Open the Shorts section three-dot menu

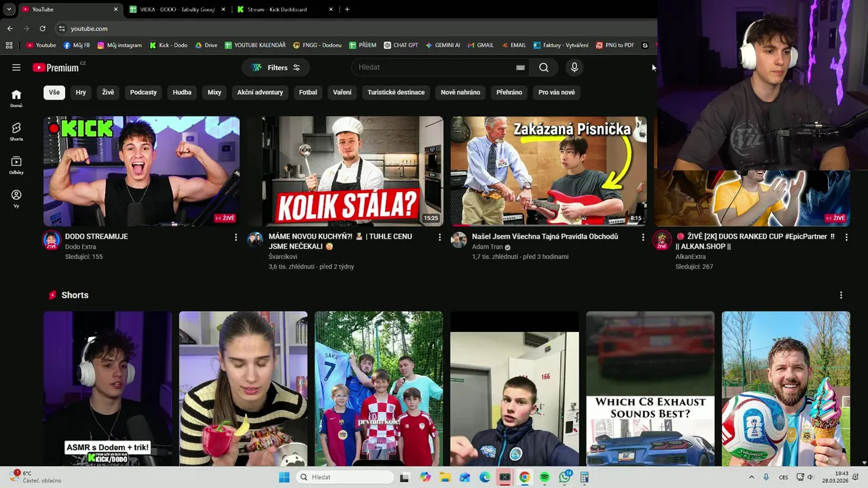point(841,296)
